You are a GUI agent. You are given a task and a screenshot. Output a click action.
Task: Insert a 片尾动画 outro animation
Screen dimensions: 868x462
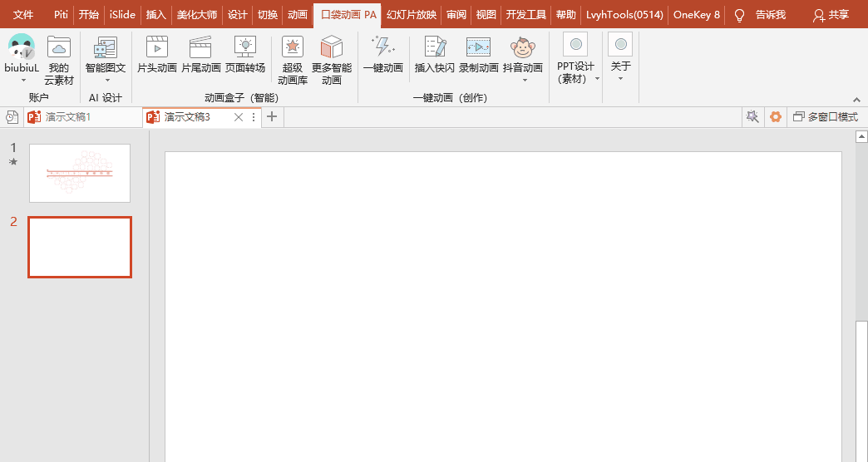[201, 54]
